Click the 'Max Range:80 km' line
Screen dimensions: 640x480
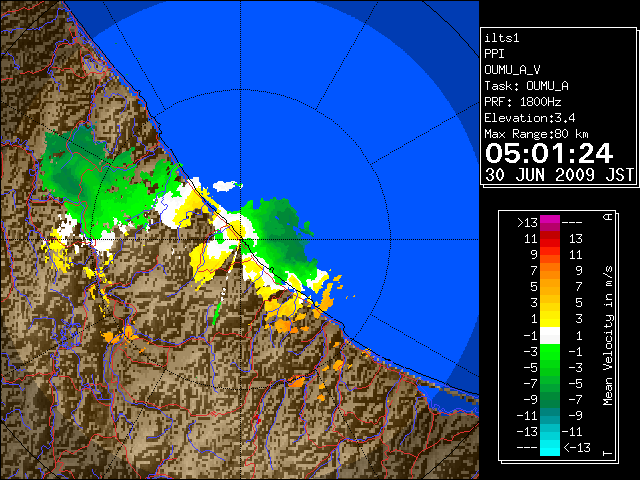[x=536, y=134]
